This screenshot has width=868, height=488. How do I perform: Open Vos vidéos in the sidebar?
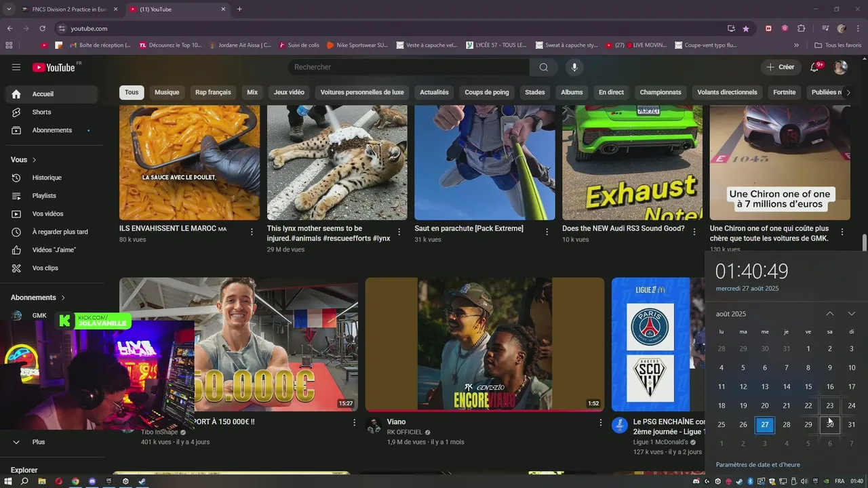click(x=52, y=213)
